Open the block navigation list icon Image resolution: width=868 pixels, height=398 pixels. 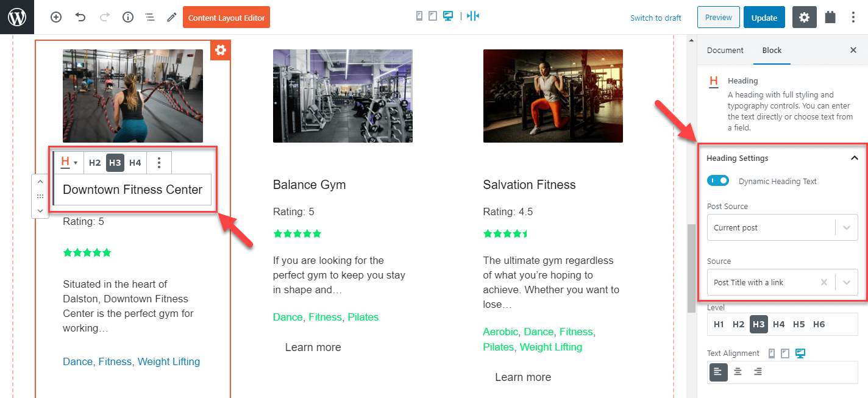149,18
